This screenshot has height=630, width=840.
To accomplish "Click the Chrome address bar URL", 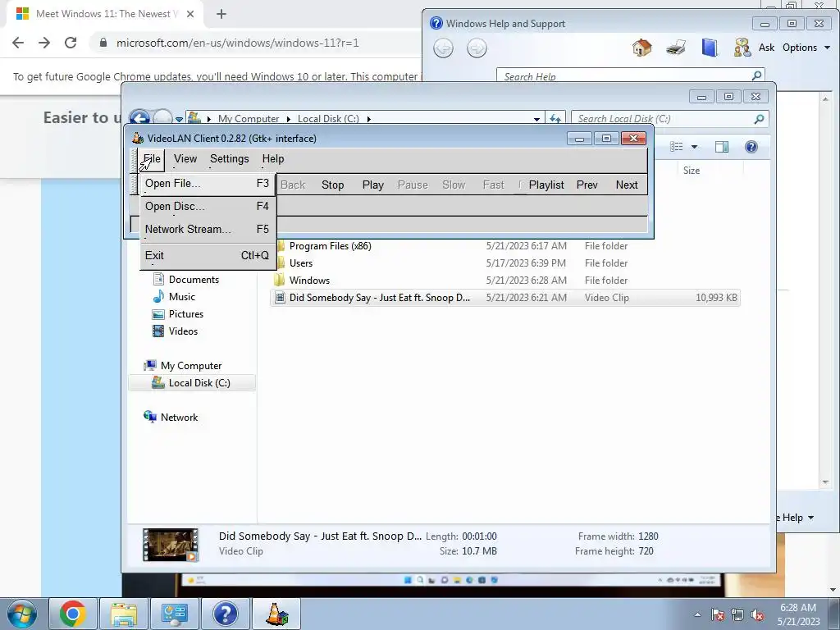I will [x=238, y=43].
